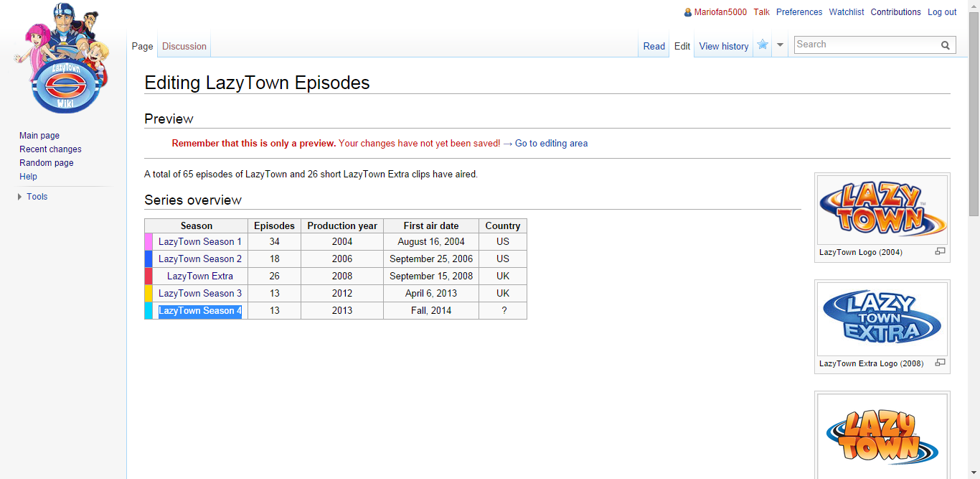
Task: Open the View history tab
Action: pyautogui.click(x=724, y=46)
